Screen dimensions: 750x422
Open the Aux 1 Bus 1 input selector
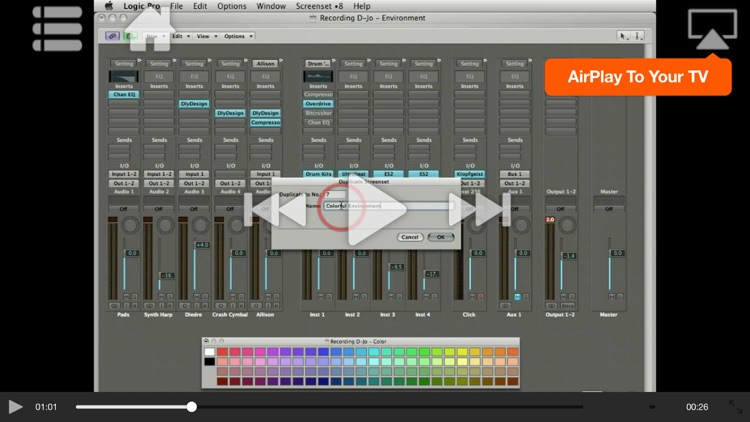515,174
